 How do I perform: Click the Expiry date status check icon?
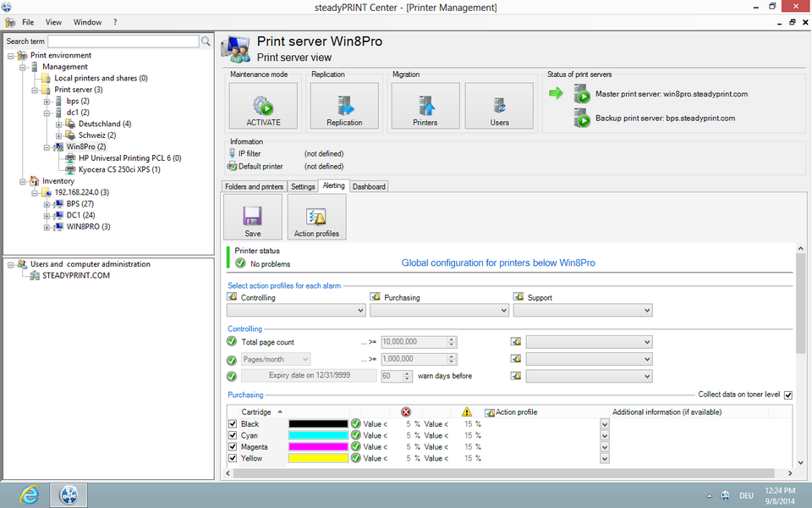232,376
